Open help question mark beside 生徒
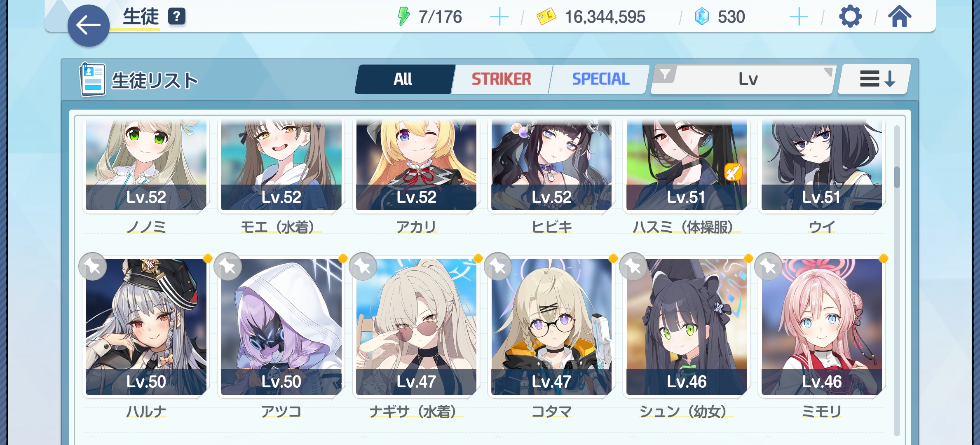The width and height of the screenshot is (980, 445). pyautogui.click(x=176, y=16)
